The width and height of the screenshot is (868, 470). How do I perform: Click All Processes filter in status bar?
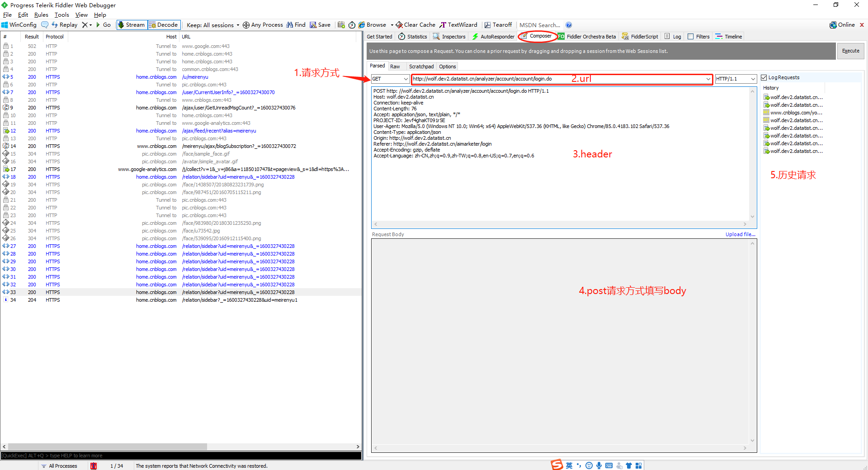point(59,466)
